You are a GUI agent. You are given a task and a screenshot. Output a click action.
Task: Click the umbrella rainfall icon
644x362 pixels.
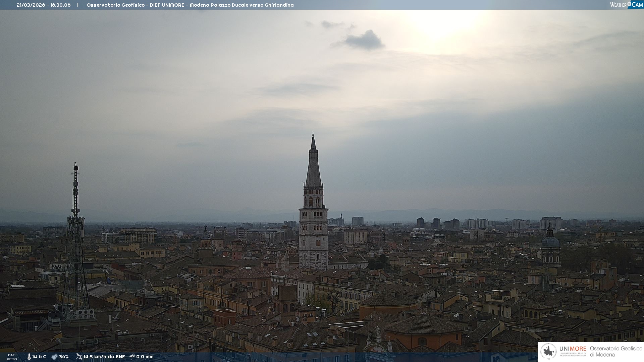coord(132,357)
